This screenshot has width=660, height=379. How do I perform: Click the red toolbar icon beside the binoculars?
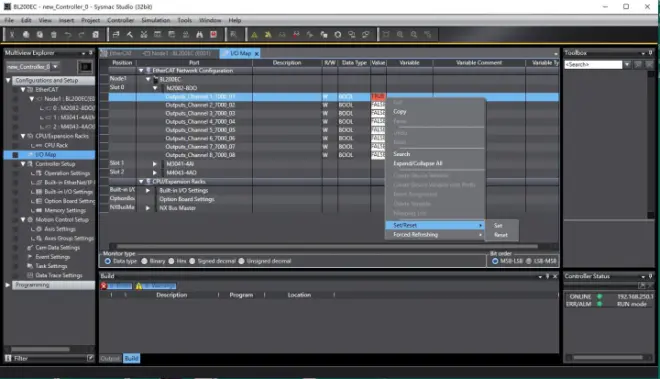[213, 35]
